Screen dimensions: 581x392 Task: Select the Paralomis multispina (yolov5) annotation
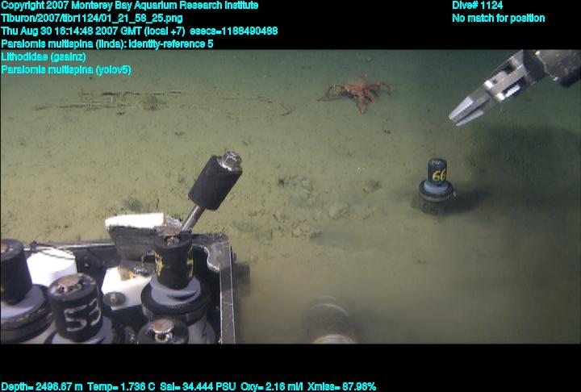tap(66, 70)
